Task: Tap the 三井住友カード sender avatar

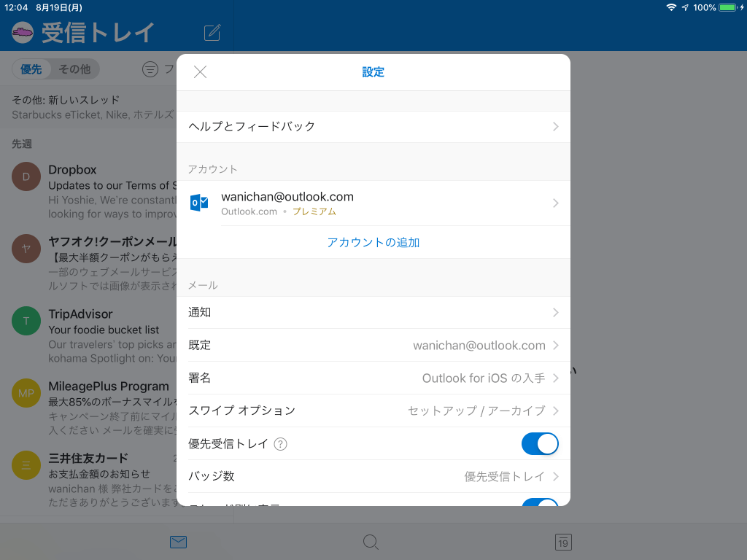Action: click(26, 465)
